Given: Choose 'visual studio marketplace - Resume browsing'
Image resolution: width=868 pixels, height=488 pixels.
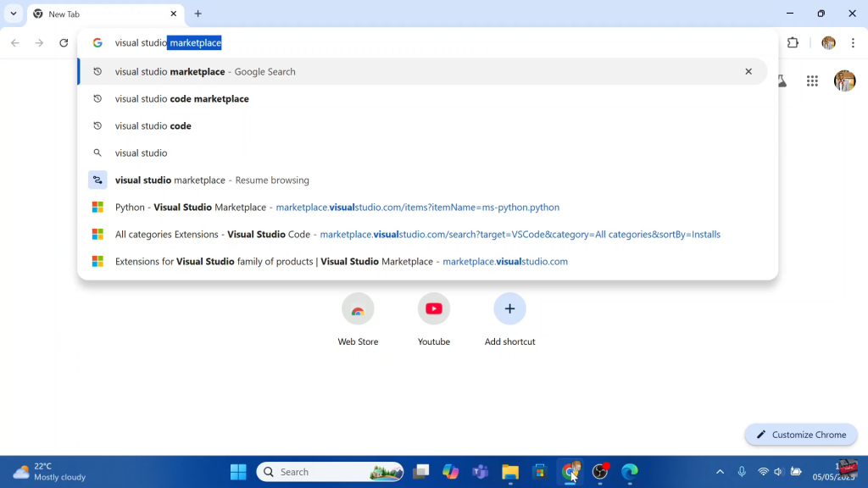Looking at the screenshot, I should [x=422, y=180].
